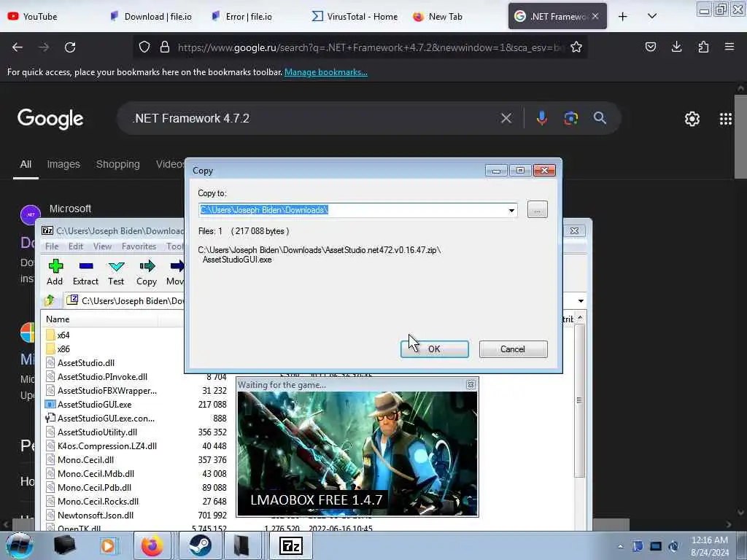The height and width of the screenshot is (560, 747).
Task: Go back in browser history
Action: 18,47
